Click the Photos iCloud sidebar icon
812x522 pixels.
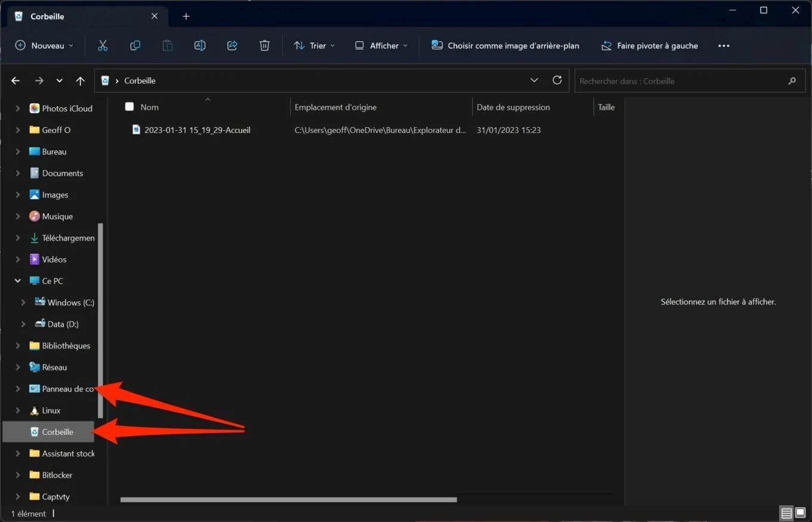coord(35,109)
